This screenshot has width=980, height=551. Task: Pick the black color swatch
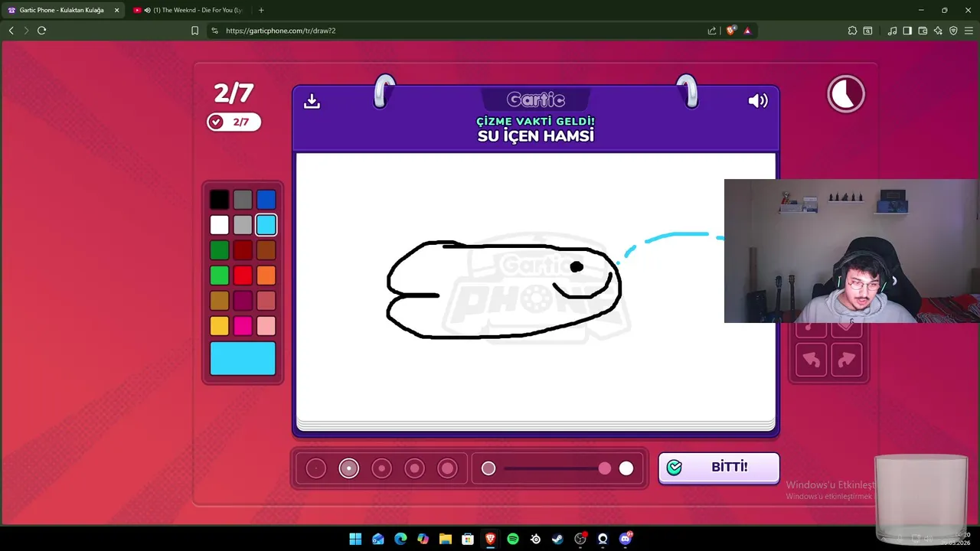coord(220,200)
